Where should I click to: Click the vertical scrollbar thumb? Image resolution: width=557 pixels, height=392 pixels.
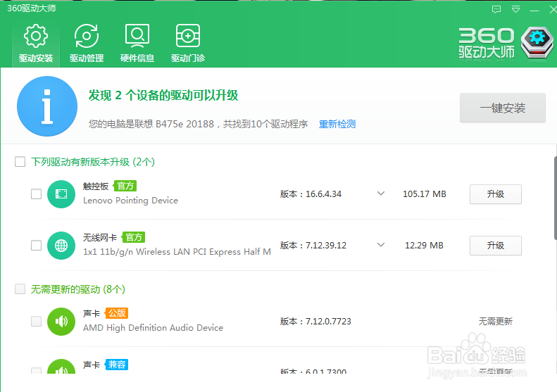[x=555, y=198]
